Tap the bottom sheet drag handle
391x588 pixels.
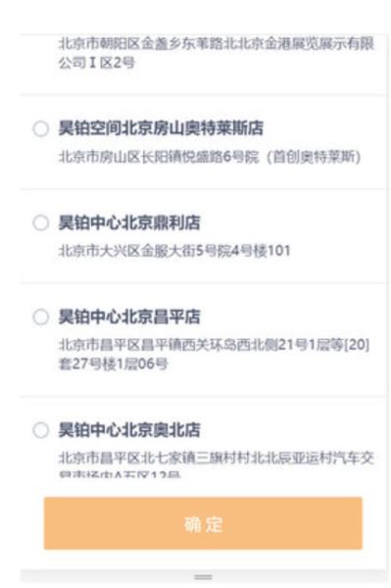203,577
